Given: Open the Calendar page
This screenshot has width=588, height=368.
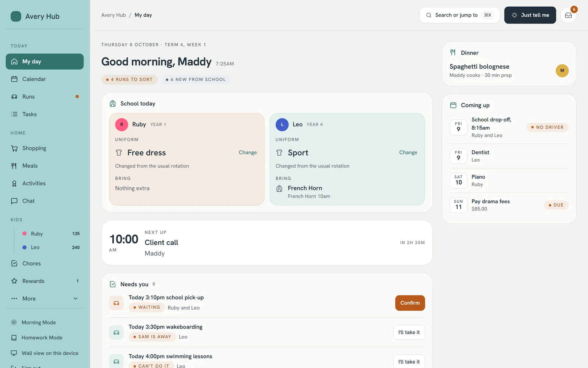Looking at the screenshot, I should point(45,79).
